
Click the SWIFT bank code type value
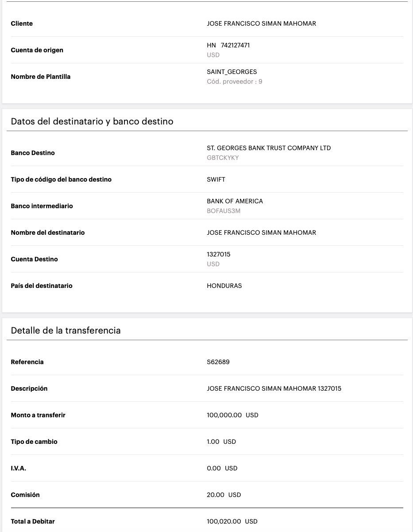click(x=216, y=179)
